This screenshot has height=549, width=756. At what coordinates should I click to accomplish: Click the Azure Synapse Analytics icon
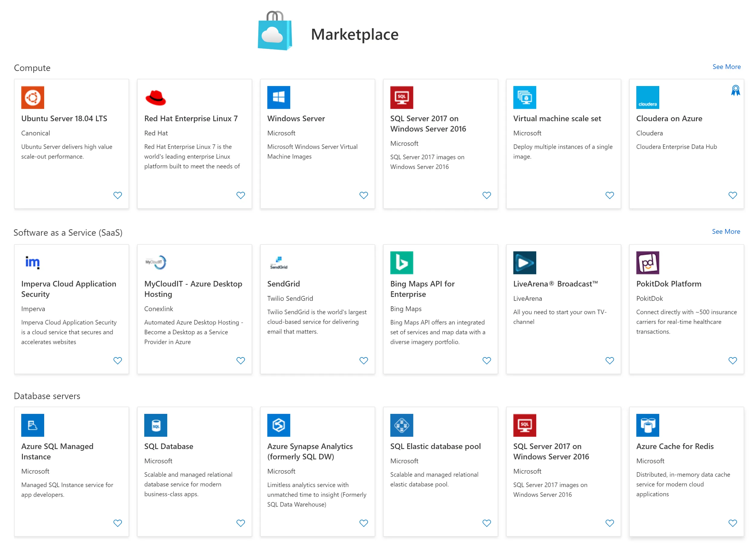click(x=279, y=425)
